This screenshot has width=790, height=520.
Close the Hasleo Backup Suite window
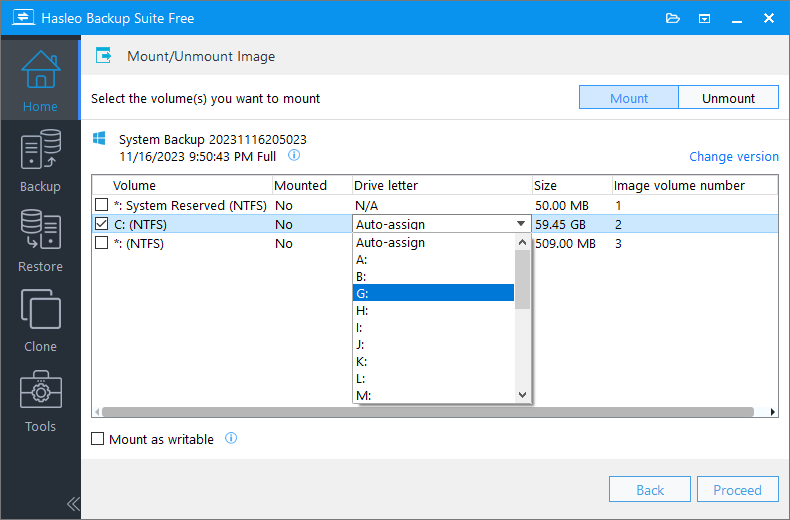[769, 19]
